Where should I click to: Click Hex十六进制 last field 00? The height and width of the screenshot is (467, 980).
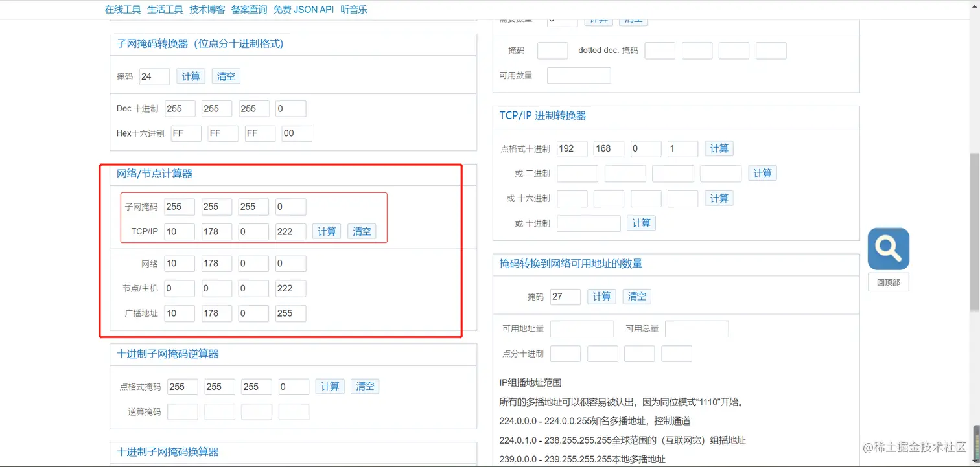297,133
